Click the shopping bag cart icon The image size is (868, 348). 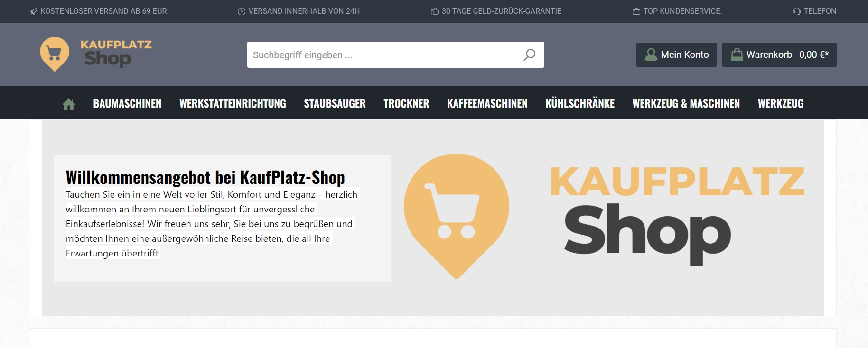(737, 55)
